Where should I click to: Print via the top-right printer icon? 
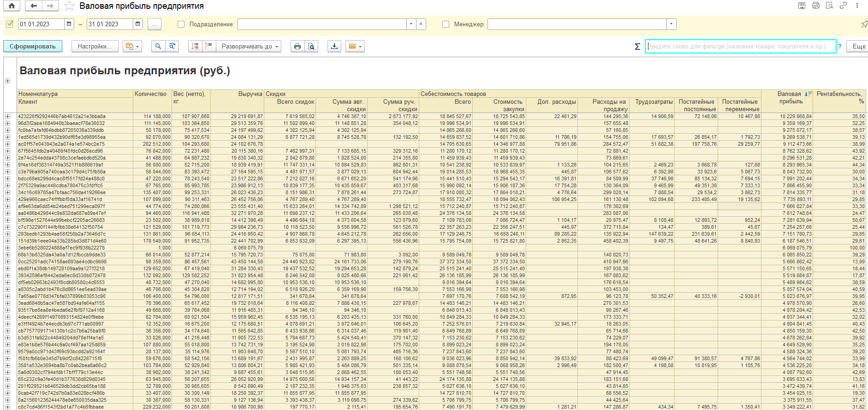(816, 6)
